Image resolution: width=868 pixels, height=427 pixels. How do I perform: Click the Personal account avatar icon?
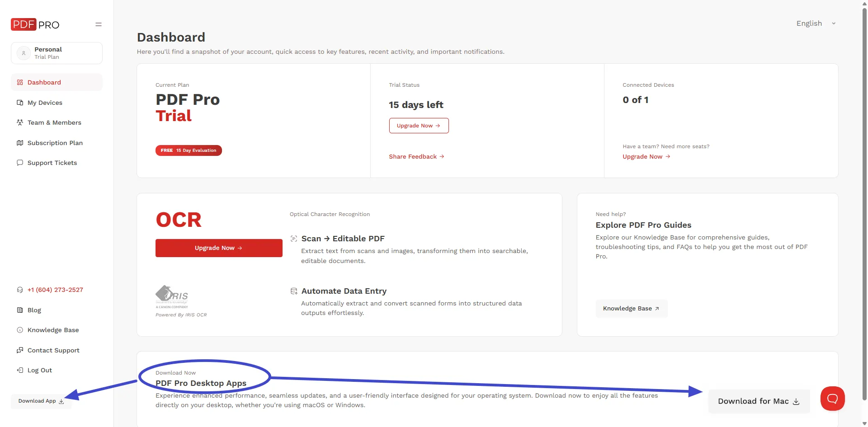pyautogui.click(x=24, y=53)
